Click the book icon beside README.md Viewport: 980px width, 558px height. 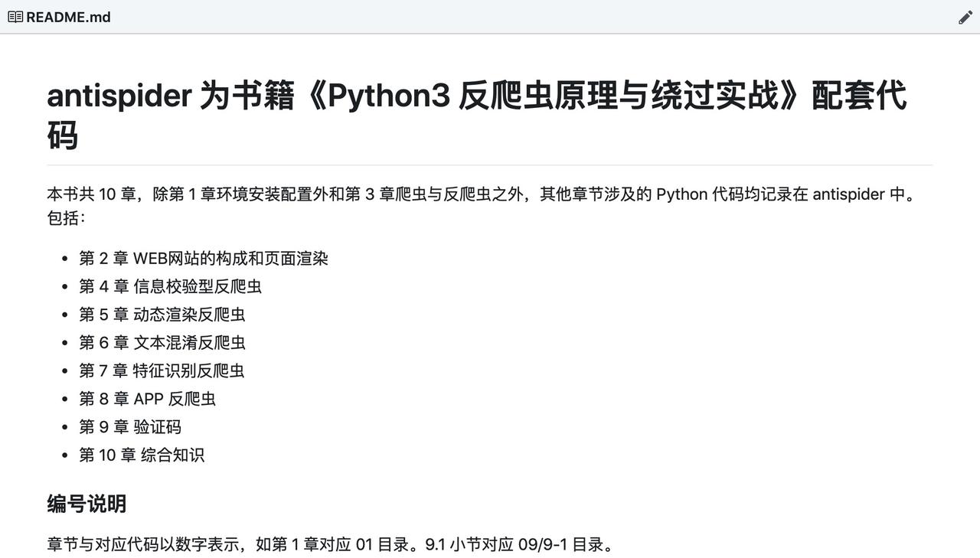(x=15, y=17)
